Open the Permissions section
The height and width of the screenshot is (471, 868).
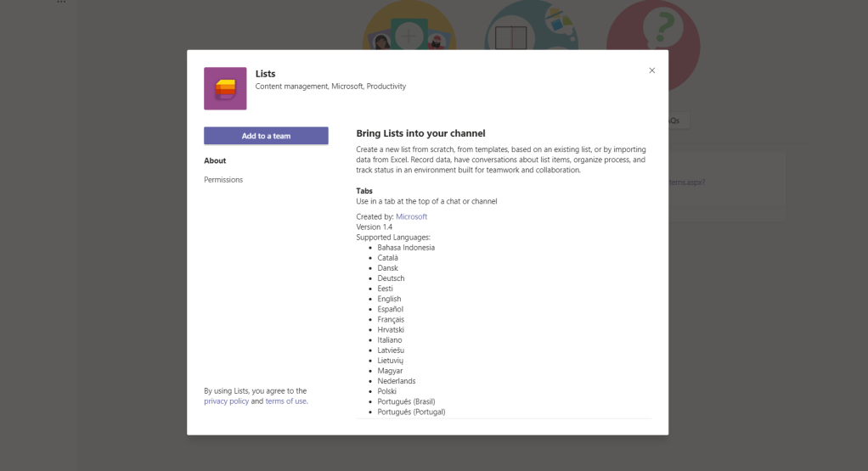(223, 180)
